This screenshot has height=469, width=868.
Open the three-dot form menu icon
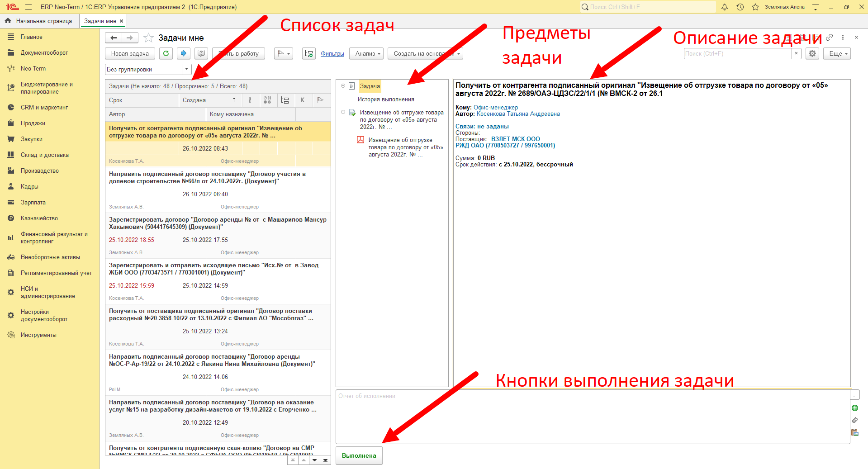[843, 38]
